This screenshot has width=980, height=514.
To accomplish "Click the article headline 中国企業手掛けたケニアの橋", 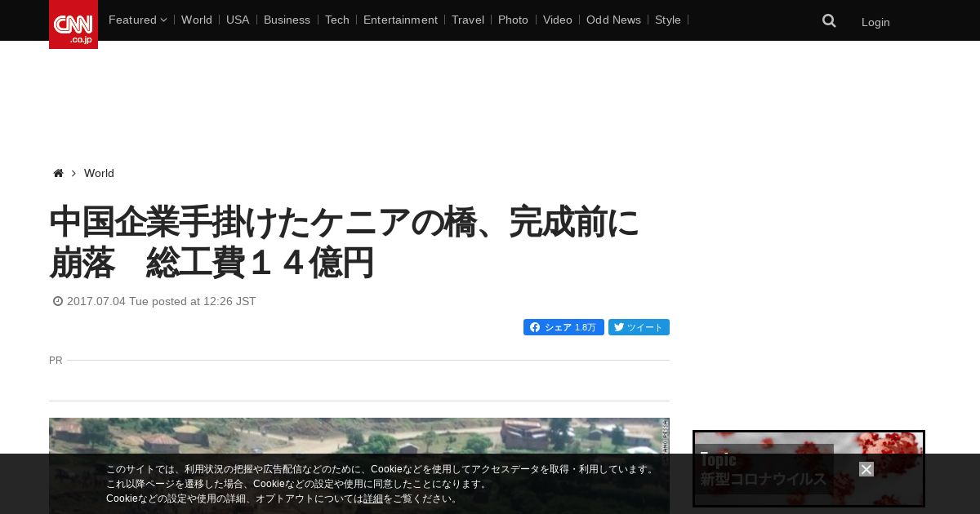I will (344, 242).
